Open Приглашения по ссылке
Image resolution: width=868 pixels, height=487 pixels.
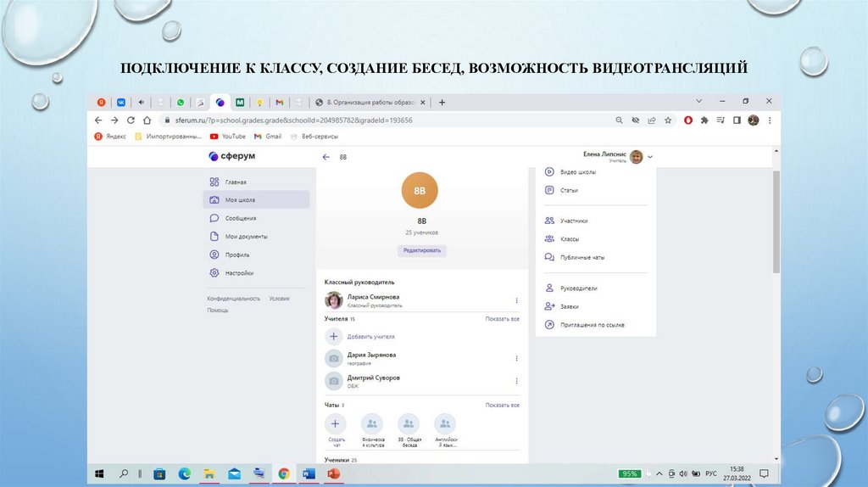pyautogui.click(x=585, y=325)
